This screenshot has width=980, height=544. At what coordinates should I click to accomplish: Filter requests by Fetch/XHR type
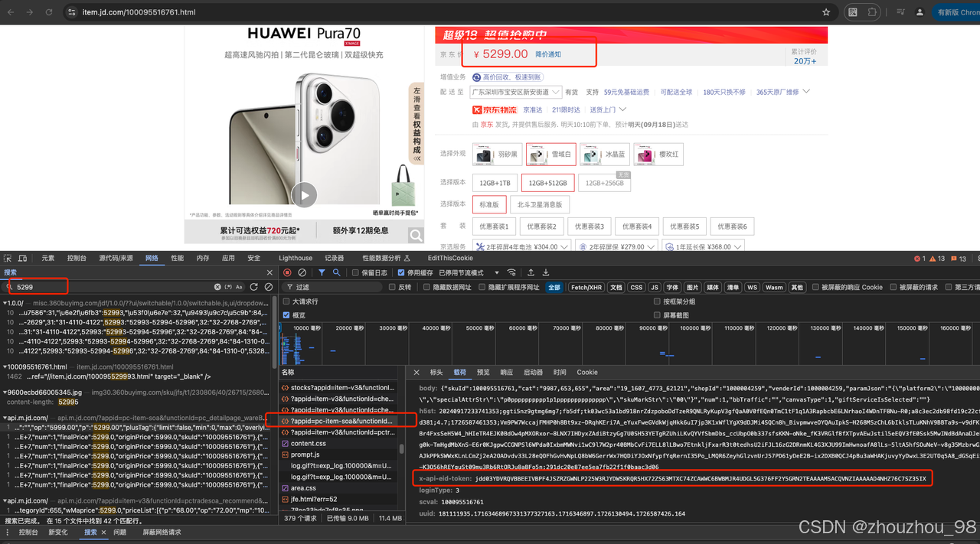586,288
